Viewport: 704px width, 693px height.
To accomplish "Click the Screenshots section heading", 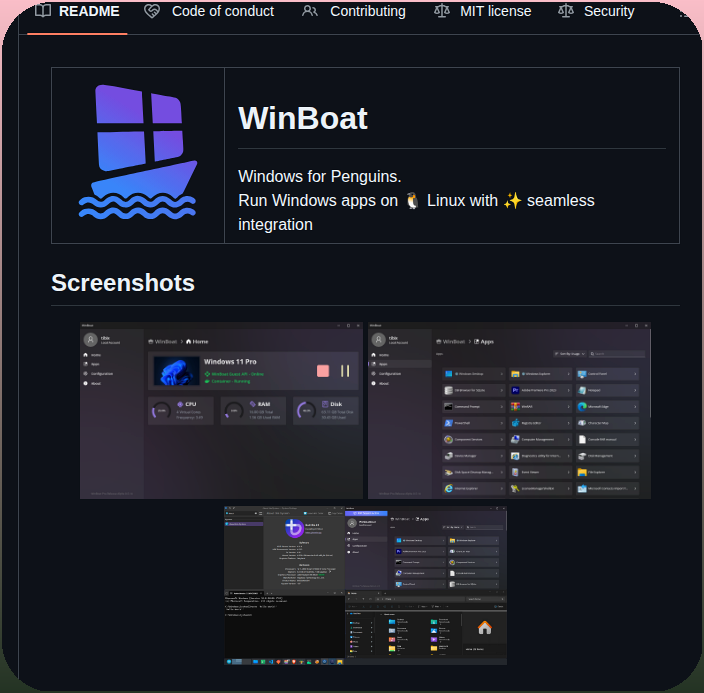I will tap(123, 282).
